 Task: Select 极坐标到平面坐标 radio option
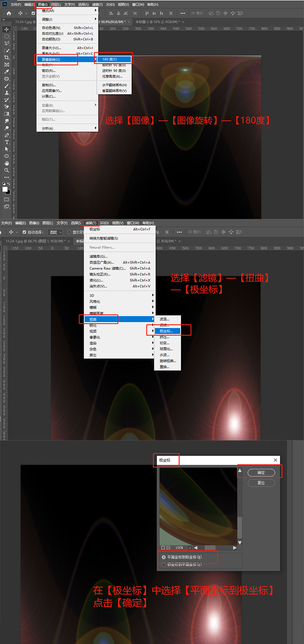click(x=163, y=565)
